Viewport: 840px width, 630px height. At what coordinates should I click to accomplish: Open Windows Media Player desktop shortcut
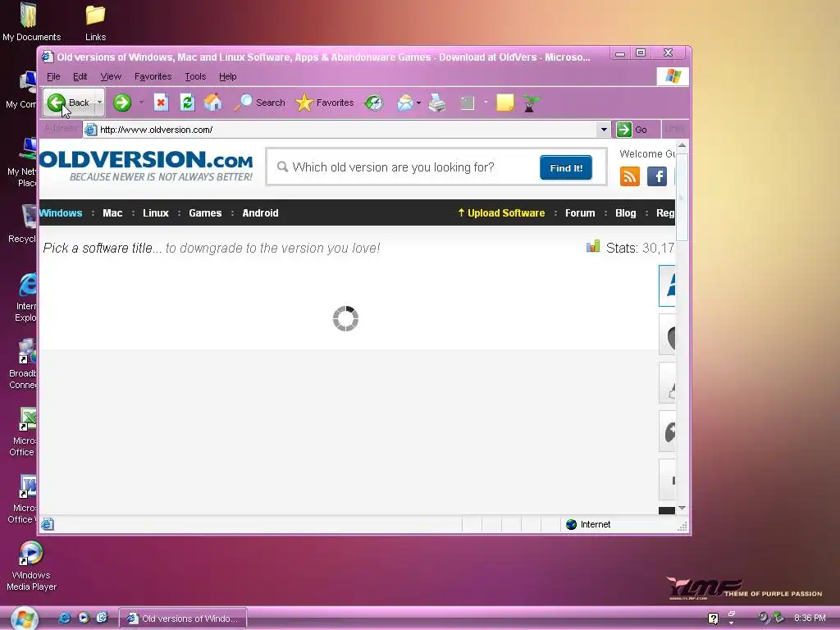31,566
